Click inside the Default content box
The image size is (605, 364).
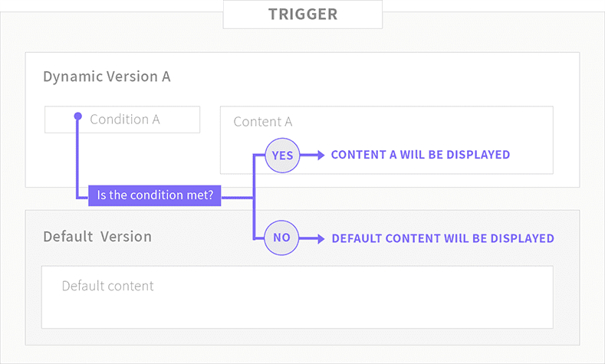(x=297, y=297)
